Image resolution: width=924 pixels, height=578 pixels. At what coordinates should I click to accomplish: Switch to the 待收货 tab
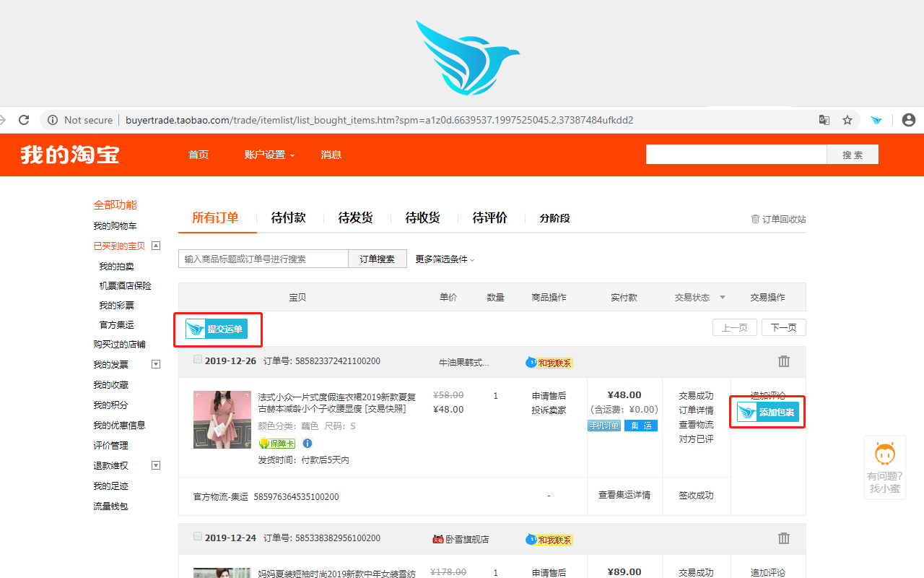(422, 217)
